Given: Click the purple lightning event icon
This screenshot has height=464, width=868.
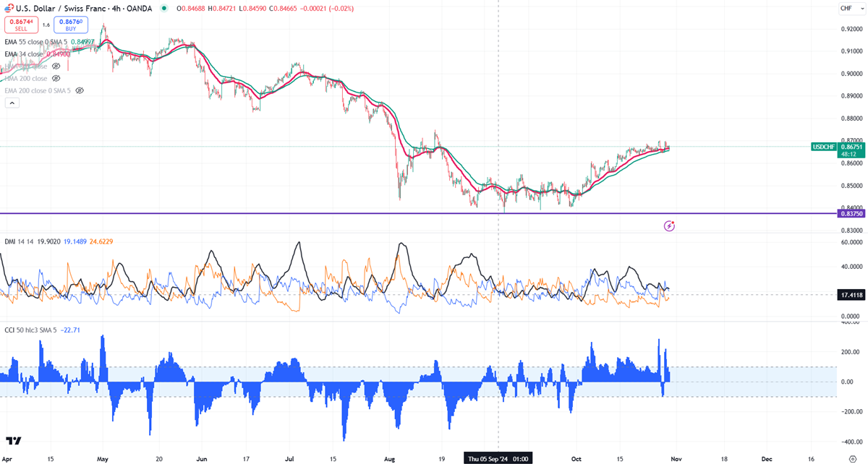Looking at the screenshot, I should pyautogui.click(x=670, y=226).
